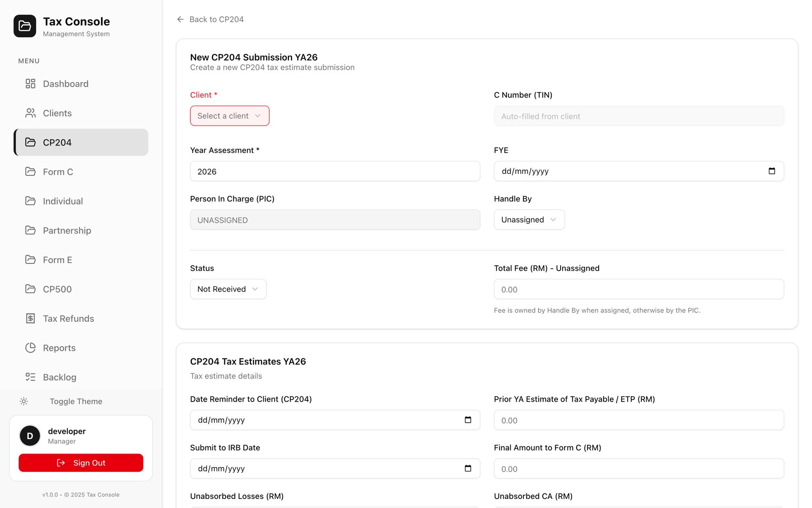Viewport: 812px width, 508px height.
Task: Click the FYE dd/mm/yyyy date field
Action: click(x=639, y=171)
